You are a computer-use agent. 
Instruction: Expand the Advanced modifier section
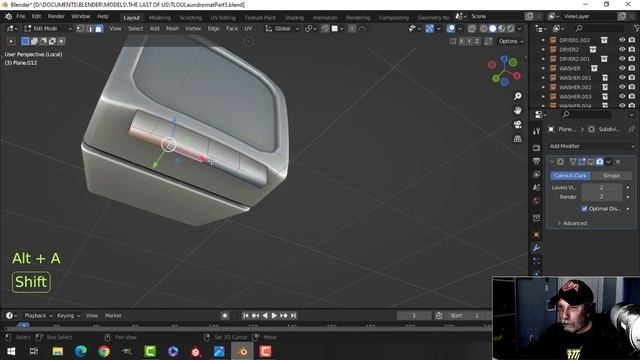point(572,223)
